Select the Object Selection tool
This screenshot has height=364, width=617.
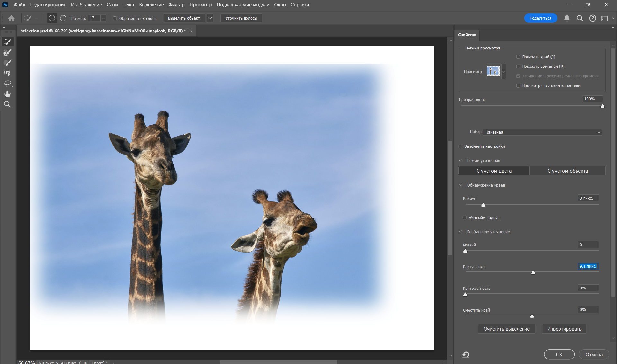[7, 73]
